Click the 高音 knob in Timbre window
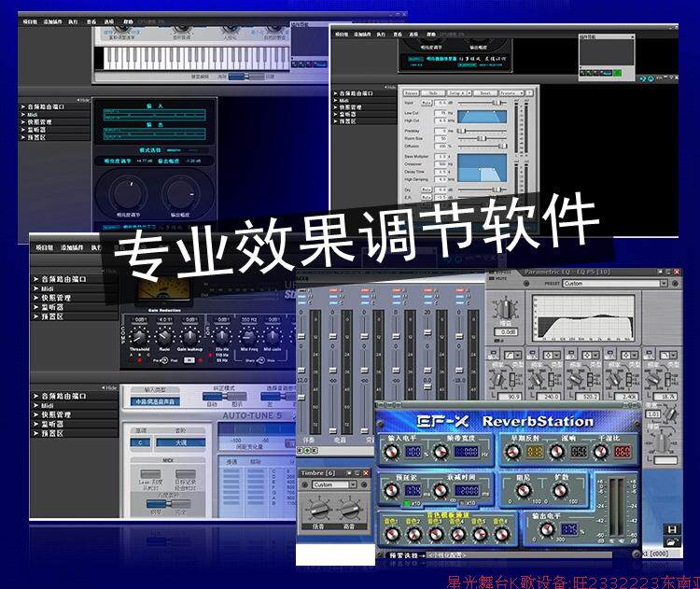 (x=350, y=509)
